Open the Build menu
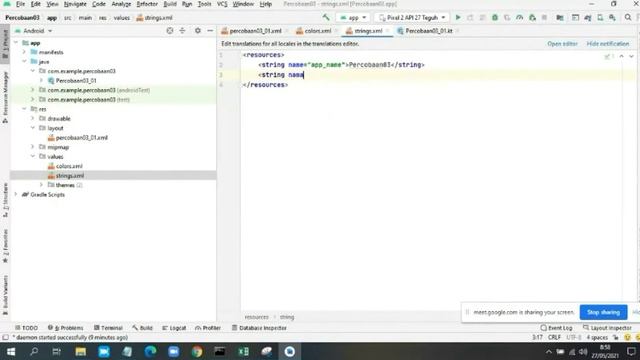The height and width of the screenshot is (360, 640). pos(170,4)
